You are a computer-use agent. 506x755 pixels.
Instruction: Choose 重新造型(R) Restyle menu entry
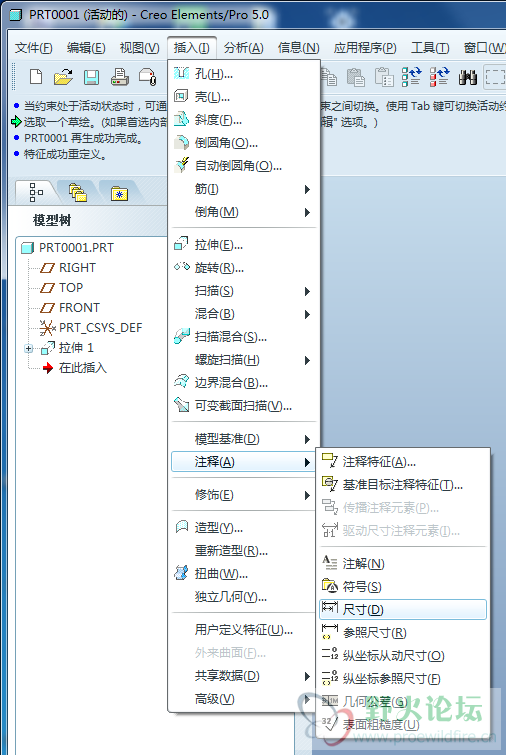pos(244,551)
